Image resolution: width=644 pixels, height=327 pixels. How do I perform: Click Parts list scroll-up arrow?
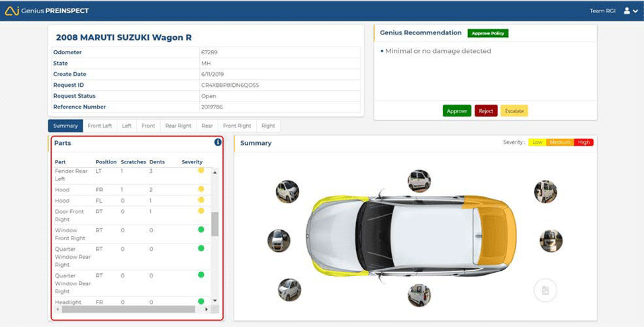coord(215,173)
